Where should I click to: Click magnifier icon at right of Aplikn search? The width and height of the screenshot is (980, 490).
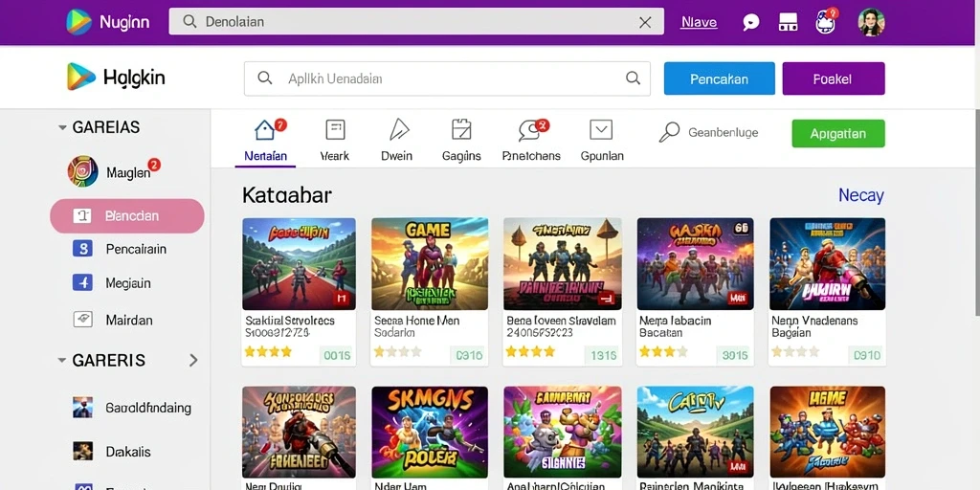[634, 78]
